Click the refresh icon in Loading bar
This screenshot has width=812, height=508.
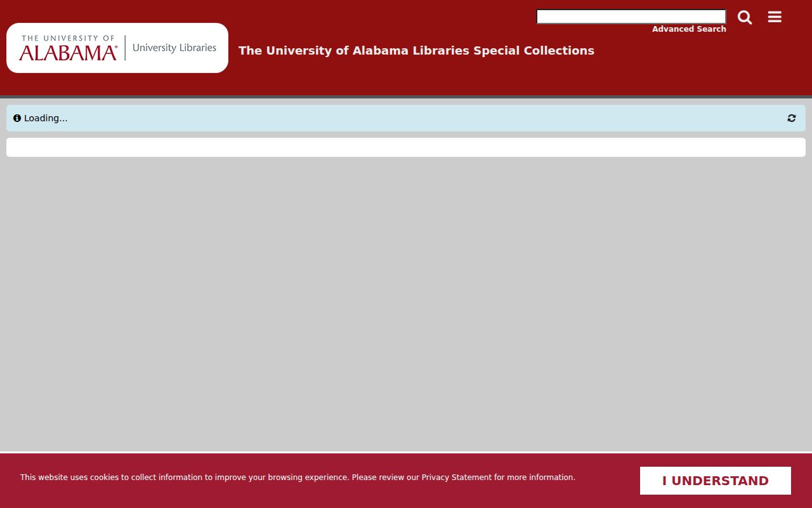point(792,118)
